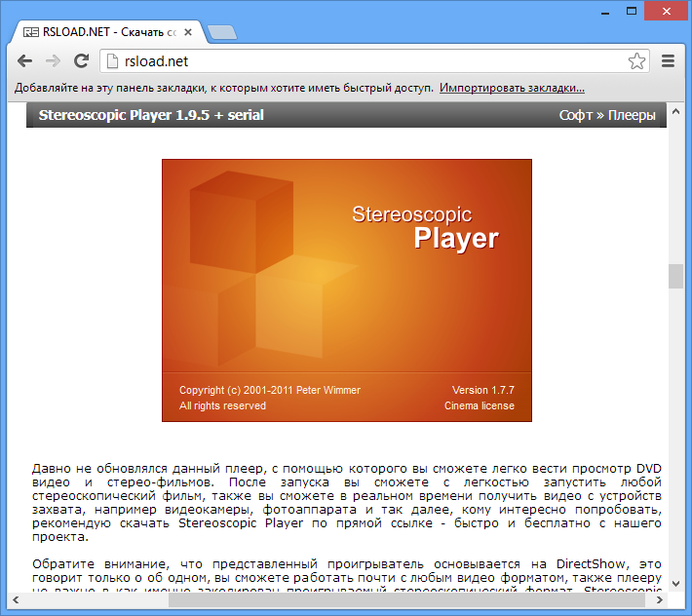Bookmark this page with the star icon
The image size is (692, 616).
coord(636,60)
